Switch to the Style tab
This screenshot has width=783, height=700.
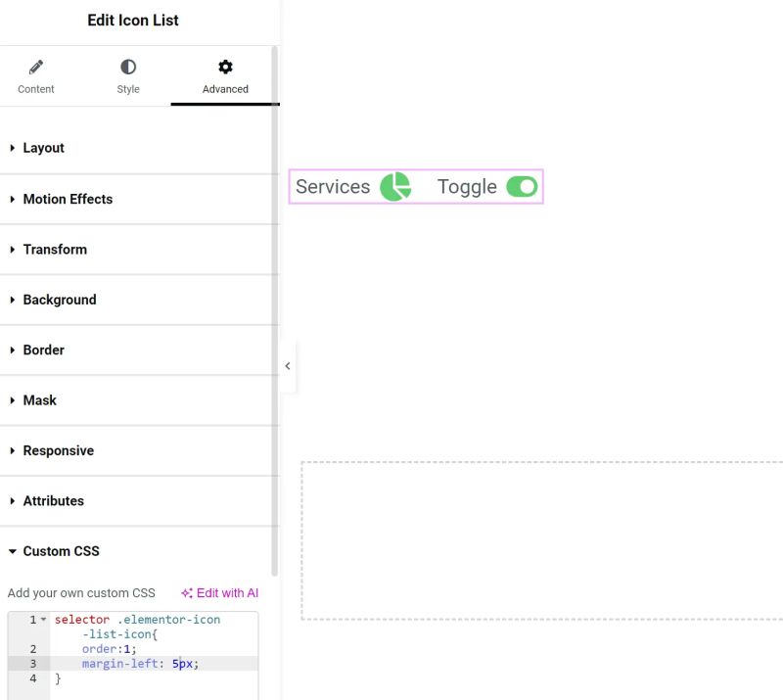pos(128,76)
